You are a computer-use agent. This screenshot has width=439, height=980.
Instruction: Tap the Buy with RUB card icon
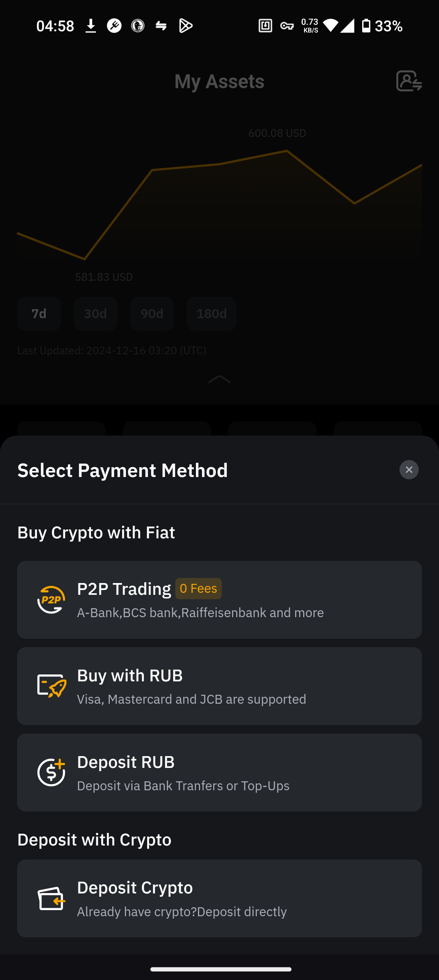point(51,686)
